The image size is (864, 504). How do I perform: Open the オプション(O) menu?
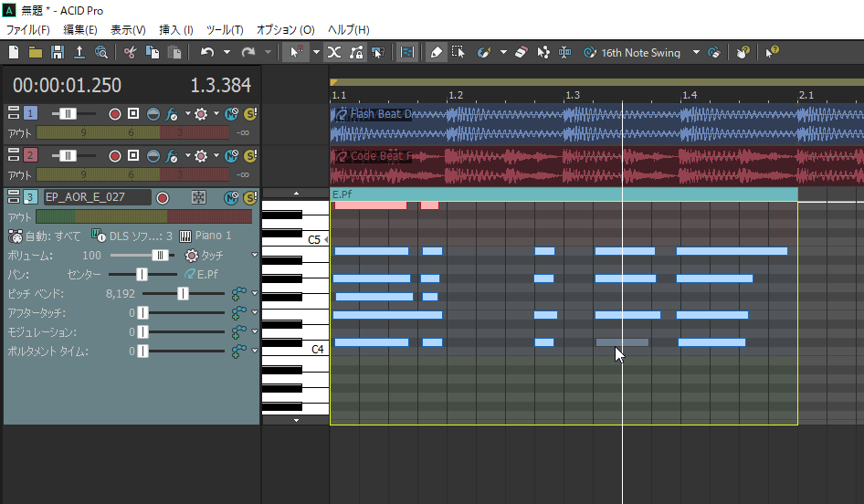pos(286,30)
